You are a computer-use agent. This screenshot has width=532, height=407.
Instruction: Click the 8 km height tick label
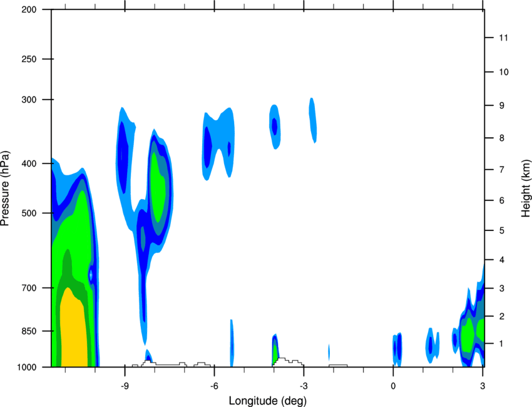point(501,138)
